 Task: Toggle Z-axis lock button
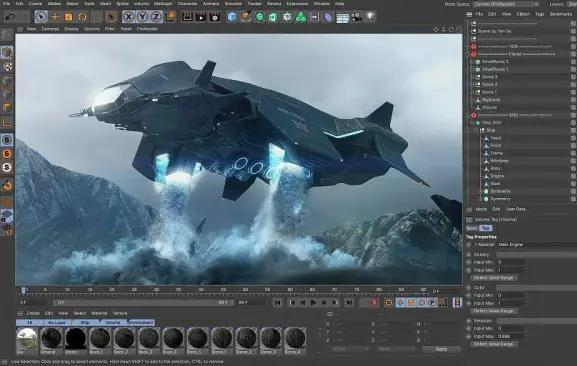pyautogui.click(x=156, y=17)
